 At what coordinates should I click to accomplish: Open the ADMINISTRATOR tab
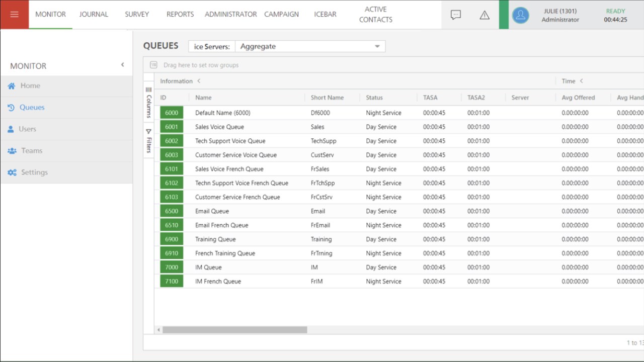pyautogui.click(x=230, y=14)
